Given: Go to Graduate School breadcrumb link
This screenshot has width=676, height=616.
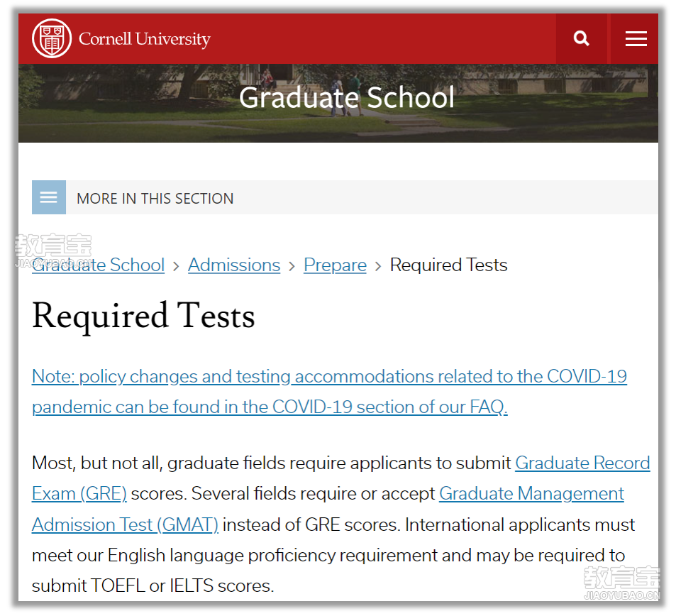Looking at the screenshot, I should tap(99, 265).
